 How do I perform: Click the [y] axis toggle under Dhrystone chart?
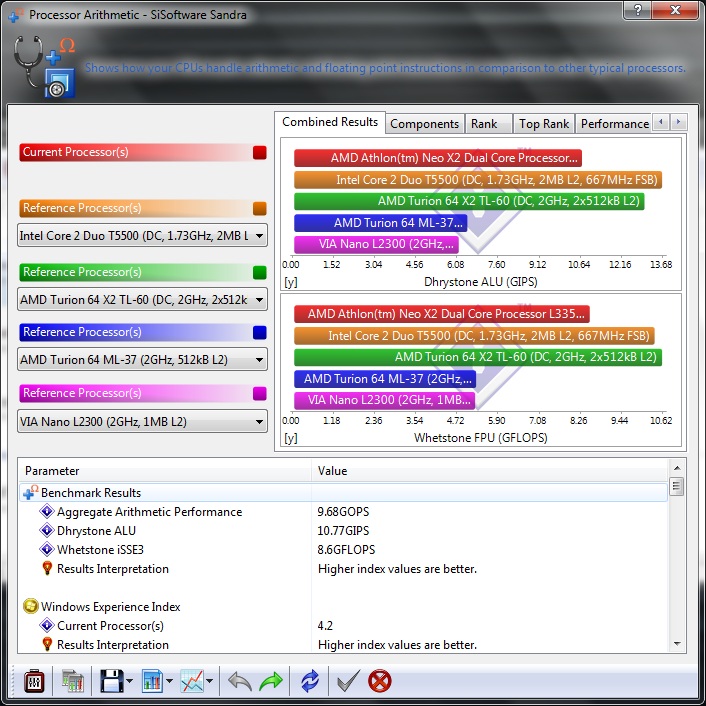pos(290,282)
